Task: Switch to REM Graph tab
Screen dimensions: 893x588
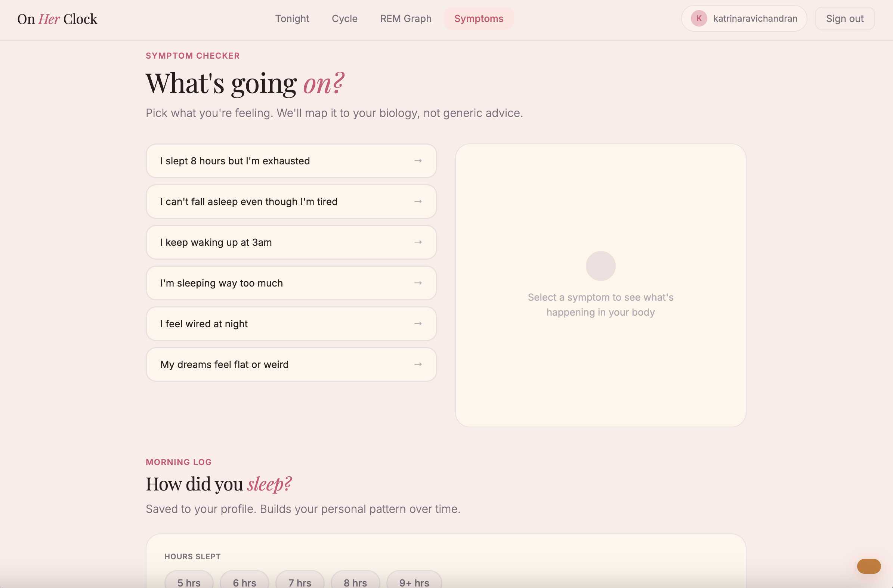Action: (405, 18)
